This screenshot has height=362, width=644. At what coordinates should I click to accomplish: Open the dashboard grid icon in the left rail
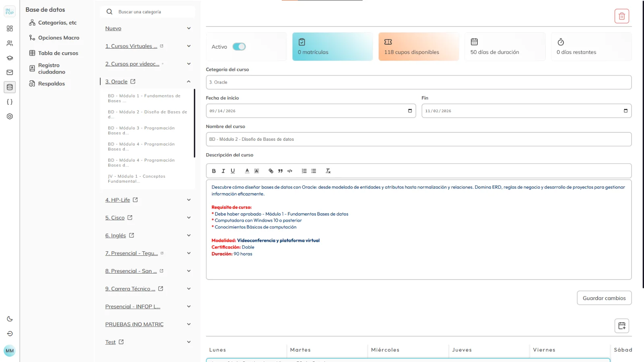(x=10, y=29)
